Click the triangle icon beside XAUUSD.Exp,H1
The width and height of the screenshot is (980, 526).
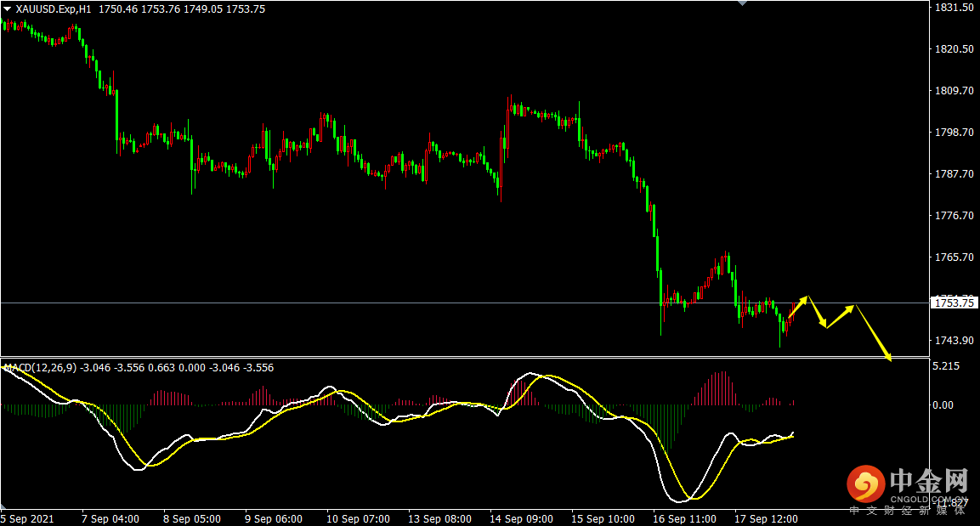tap(8, 8)
